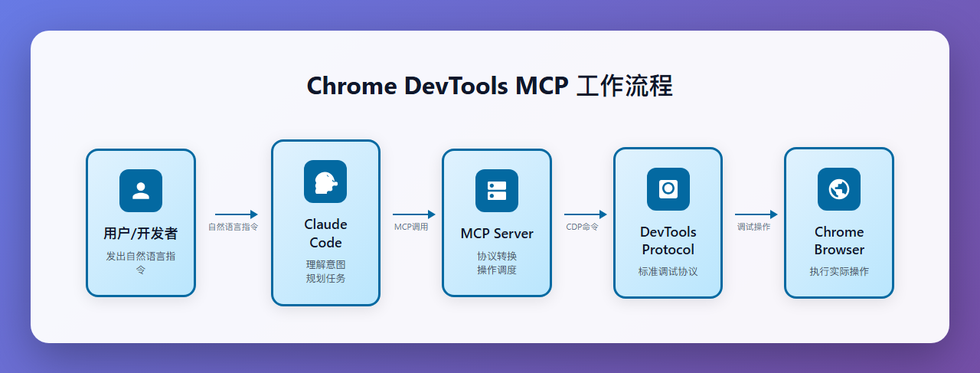Click the DevTools Protocol circle icon

click(668, 188)
